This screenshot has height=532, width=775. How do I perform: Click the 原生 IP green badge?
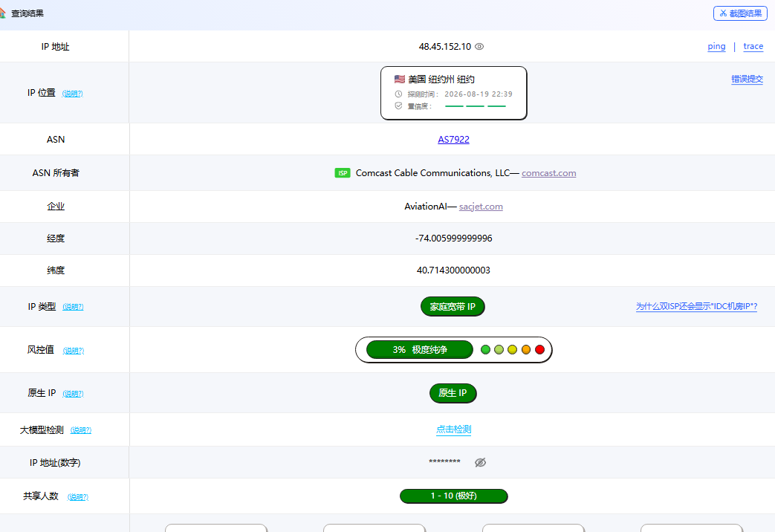pos(453,393)
